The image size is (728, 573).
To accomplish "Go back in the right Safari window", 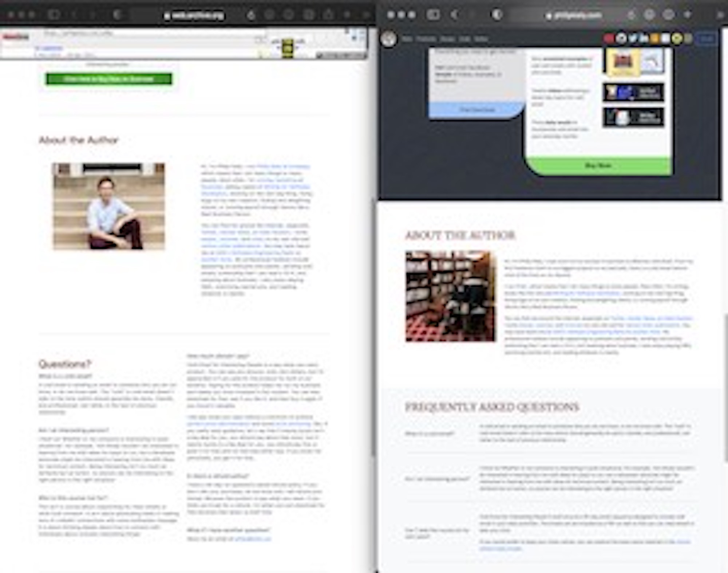I will click(455, 15).
